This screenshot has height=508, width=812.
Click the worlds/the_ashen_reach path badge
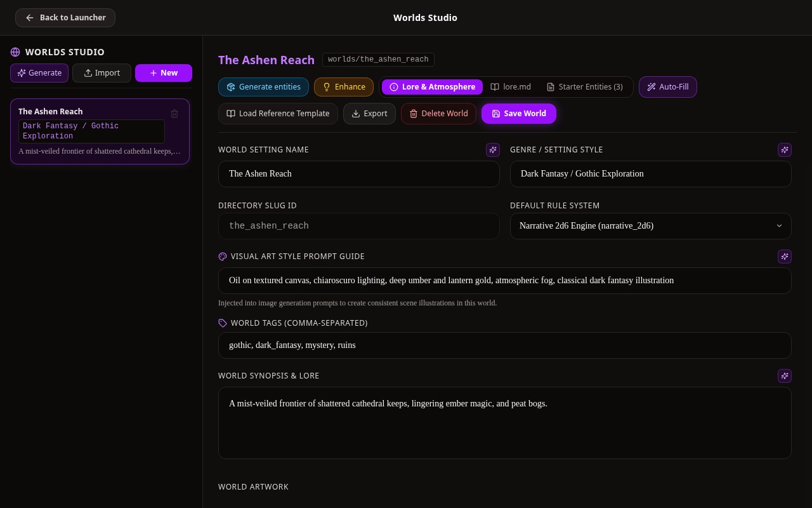pos(378,60)
